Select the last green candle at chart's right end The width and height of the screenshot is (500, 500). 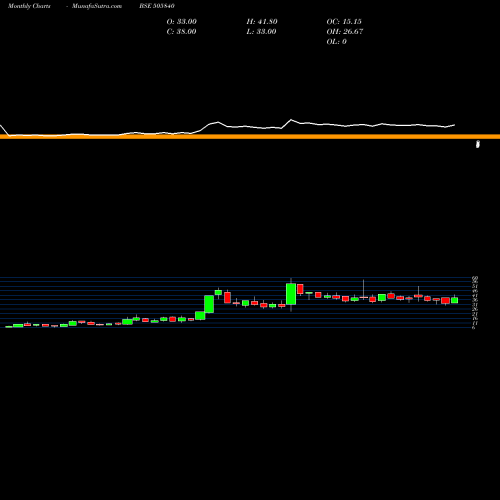tap(455, 300)
